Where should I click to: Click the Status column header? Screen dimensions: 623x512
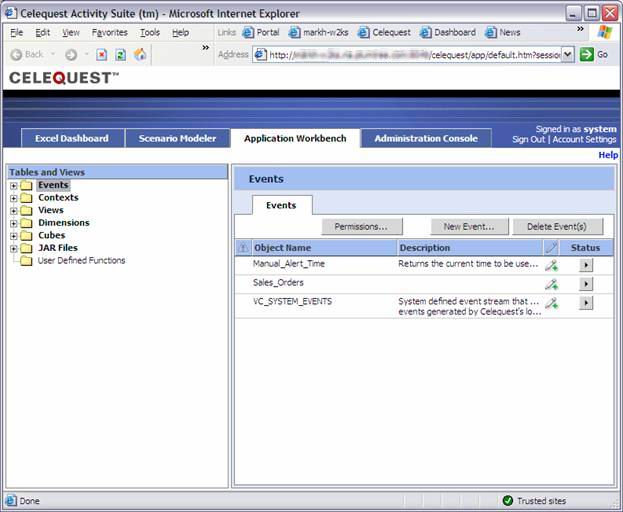pyautogui.click(x=585, y=248)
